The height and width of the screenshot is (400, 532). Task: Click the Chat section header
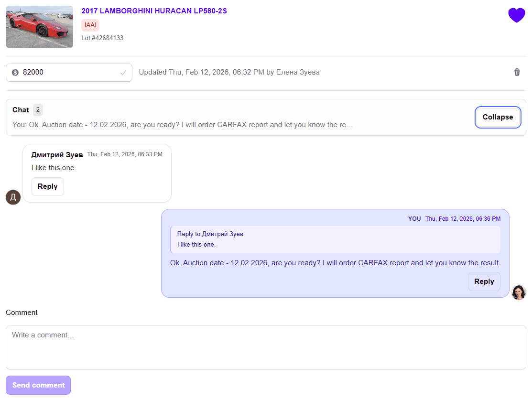[x=20, y=109]
